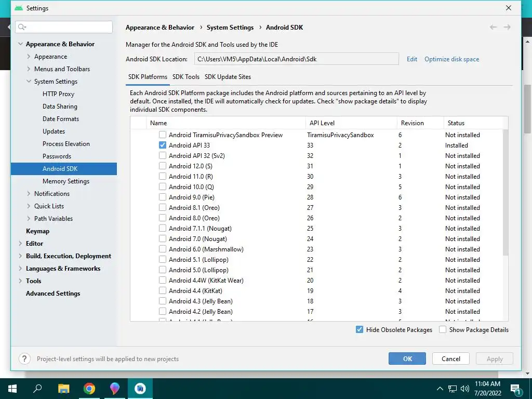Open File Explorer from the taskbar
This screenshot has width=532, height=399.
click(x=63, y=389)
